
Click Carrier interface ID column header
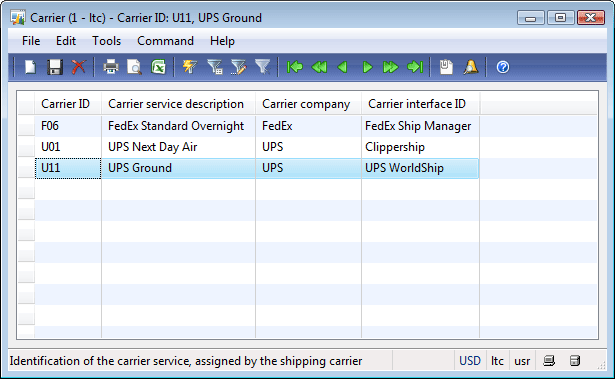click(x=420, y=104)
